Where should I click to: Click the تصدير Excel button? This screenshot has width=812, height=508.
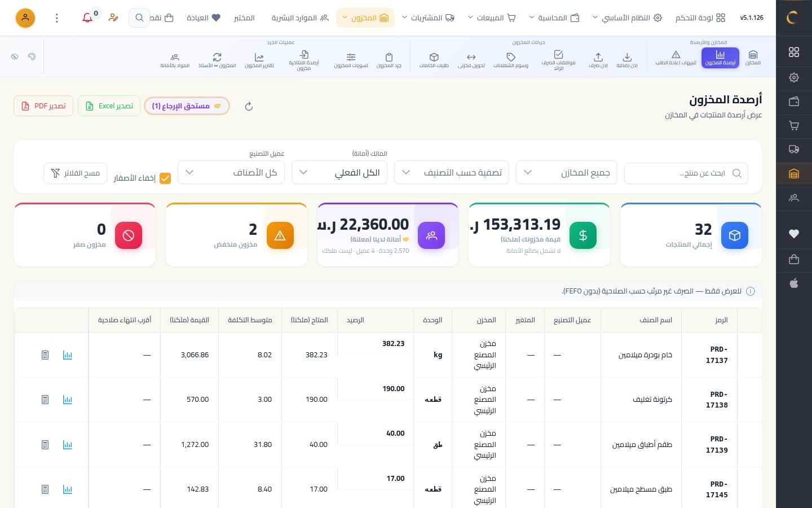point(109,106)
